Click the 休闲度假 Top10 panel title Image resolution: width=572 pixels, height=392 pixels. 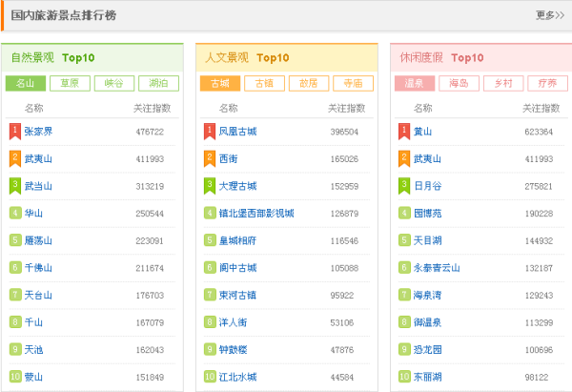pos(441,57)
